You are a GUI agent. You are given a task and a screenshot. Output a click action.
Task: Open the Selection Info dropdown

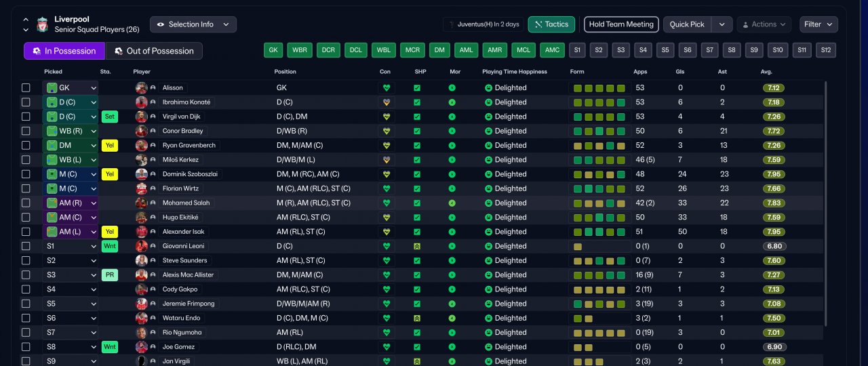point(193,24)
